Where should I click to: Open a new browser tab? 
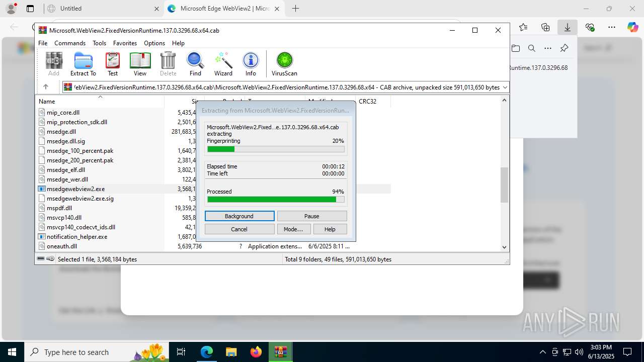tap(295, 9)
